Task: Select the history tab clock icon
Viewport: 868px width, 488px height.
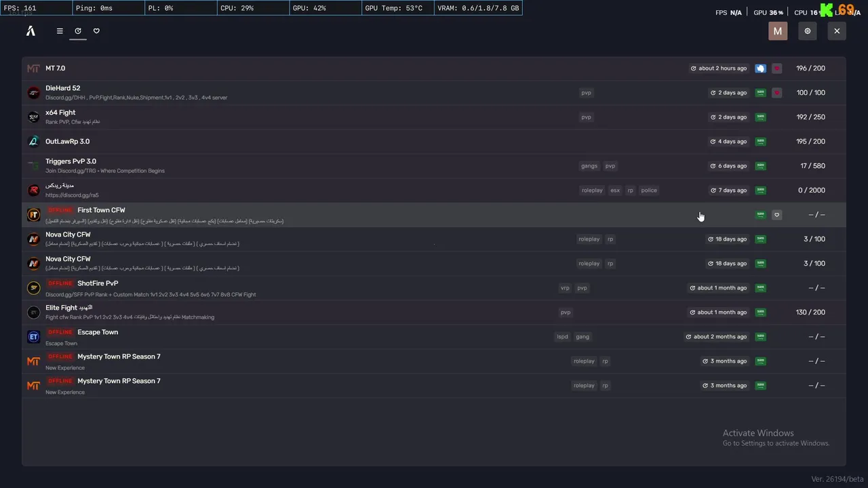Action: [78, 30]
